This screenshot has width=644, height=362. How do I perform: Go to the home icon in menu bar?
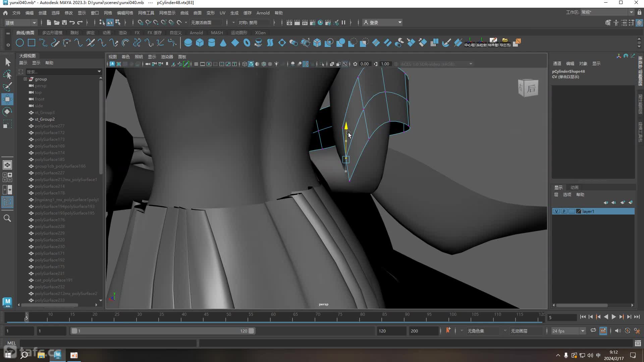coord(5,13)
